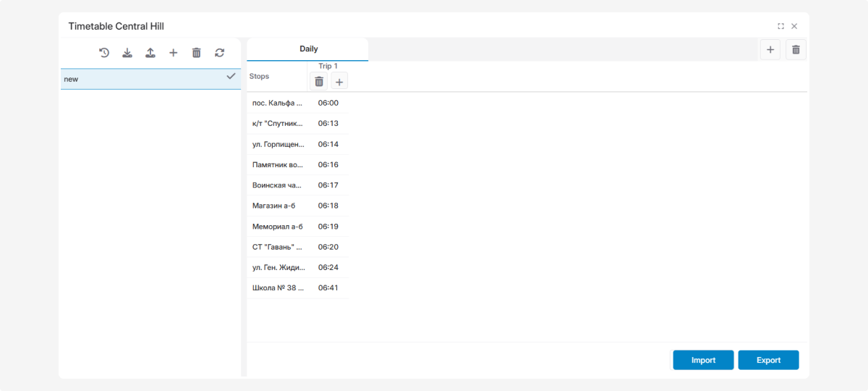Viewport: 868px width, 391px height.
Task: Toggle the checkmark on the 'new' timetable
Action: pos(231,76)
